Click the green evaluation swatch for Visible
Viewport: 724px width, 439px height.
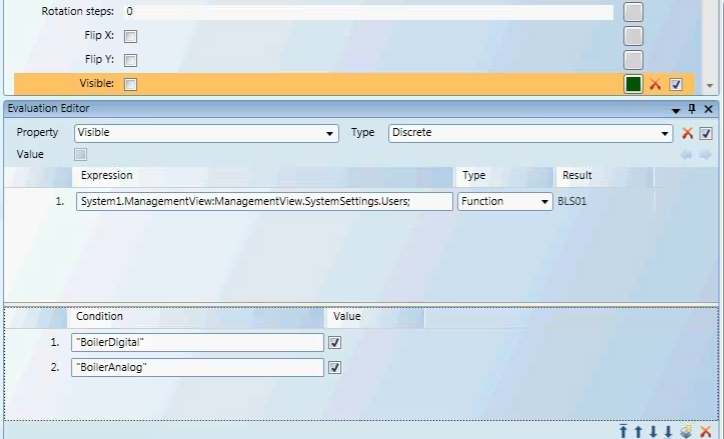point(633,84)
